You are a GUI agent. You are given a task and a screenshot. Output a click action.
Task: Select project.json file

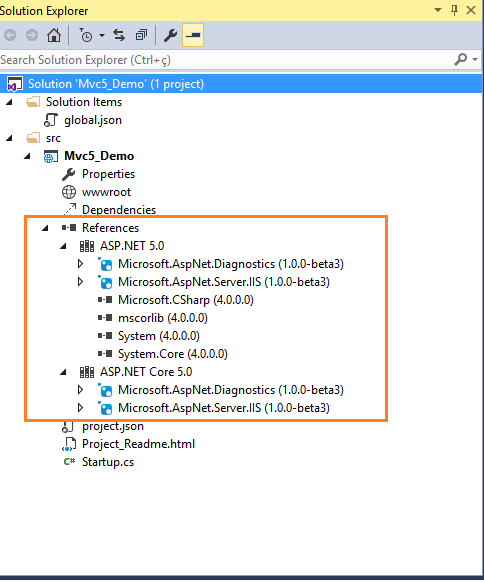click(113, 426)
